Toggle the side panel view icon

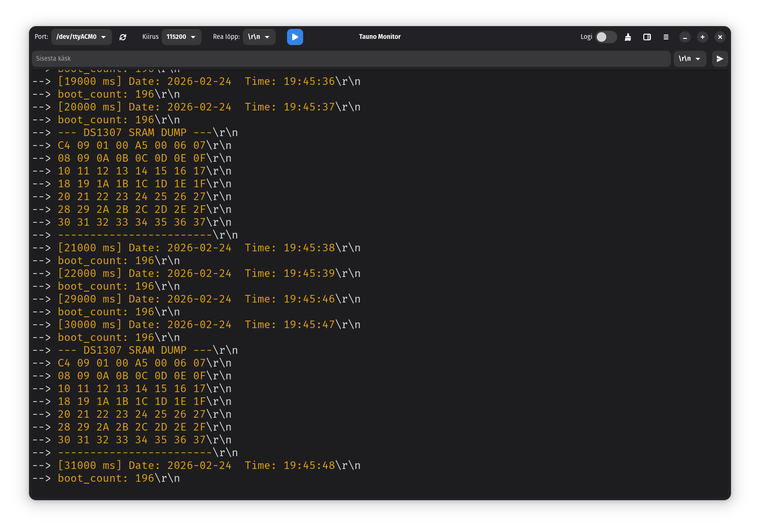(647, 37)
